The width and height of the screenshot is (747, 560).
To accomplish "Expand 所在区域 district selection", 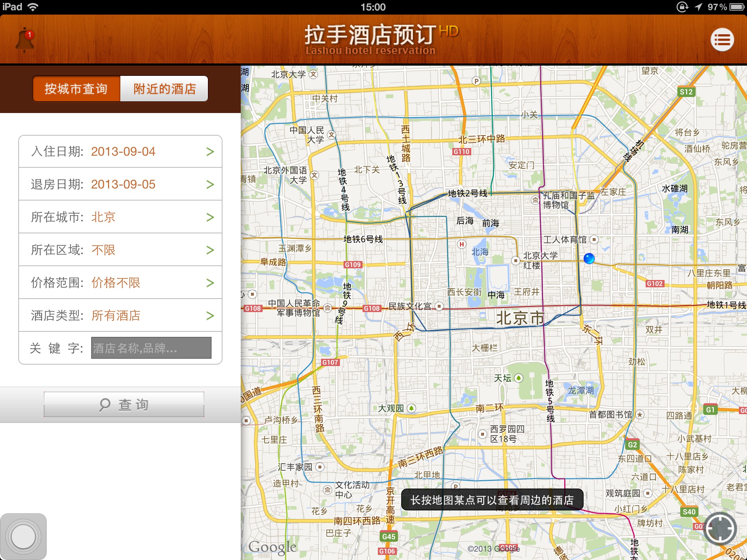I will click(x=120, y=250).
